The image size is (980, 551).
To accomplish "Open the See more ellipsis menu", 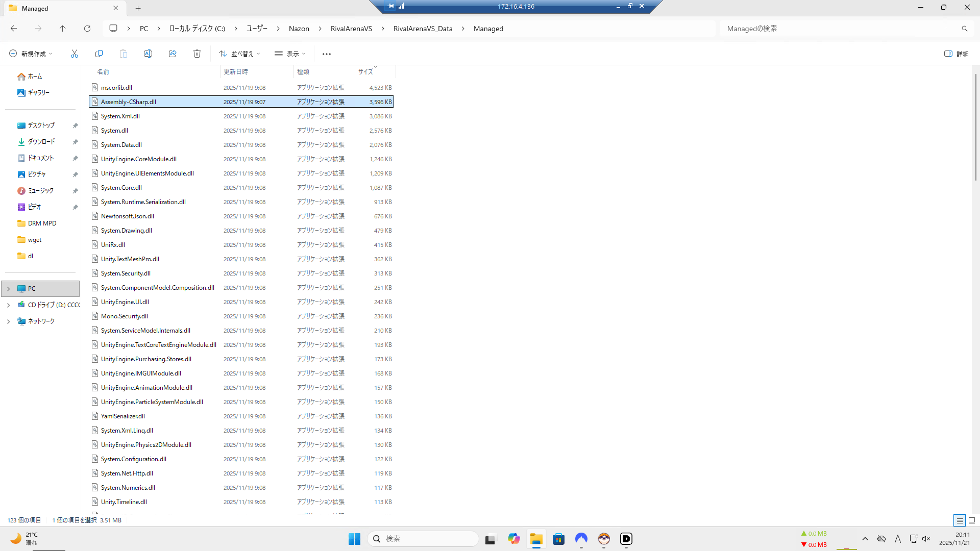I will (327, 54).
